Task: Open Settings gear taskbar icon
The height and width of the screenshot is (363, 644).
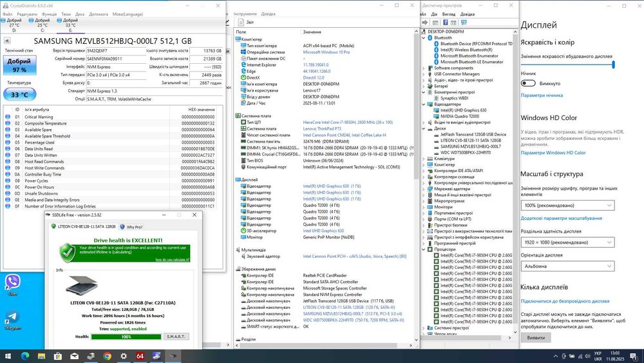Action: click(124, 356)
